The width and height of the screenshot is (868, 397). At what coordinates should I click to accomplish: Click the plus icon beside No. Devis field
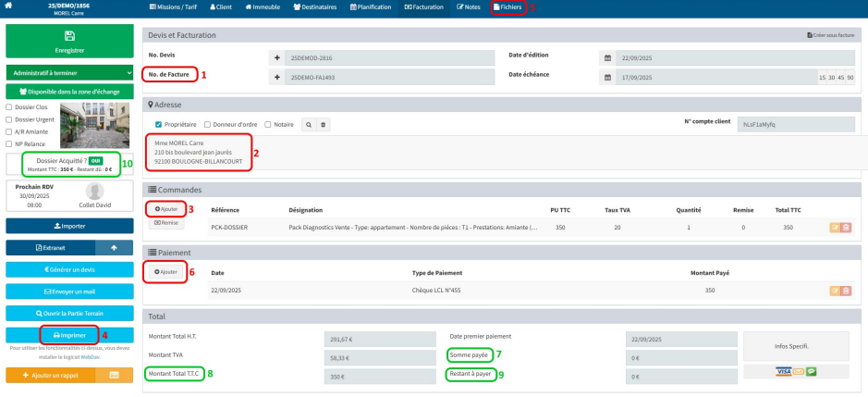277,56
